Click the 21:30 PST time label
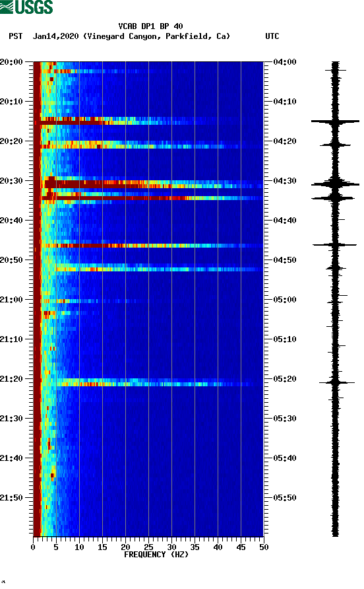This screenshot has width=364, height=589. [11, 419]
